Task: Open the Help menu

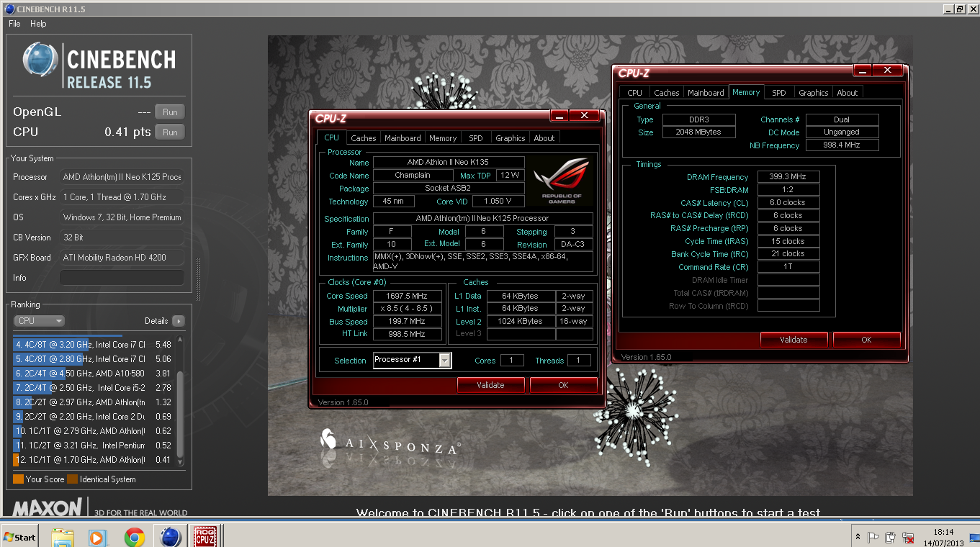Action: pyautogui.click(x=38, y=24)
